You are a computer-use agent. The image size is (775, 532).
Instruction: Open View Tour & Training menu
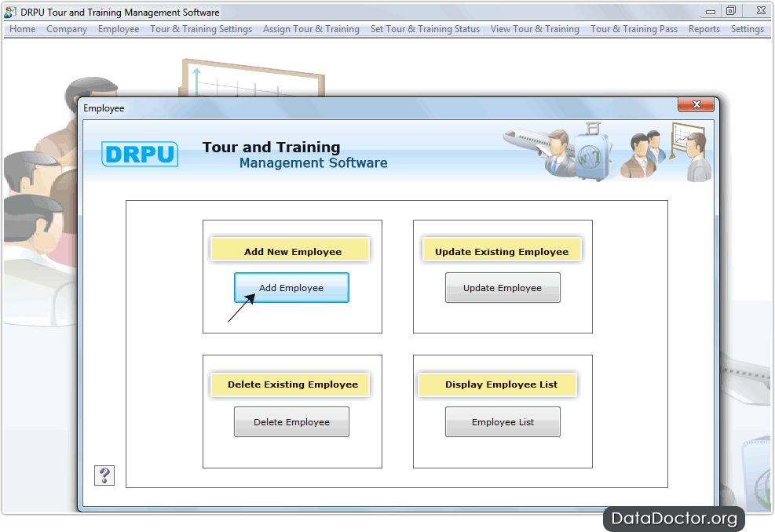point(535,29)
